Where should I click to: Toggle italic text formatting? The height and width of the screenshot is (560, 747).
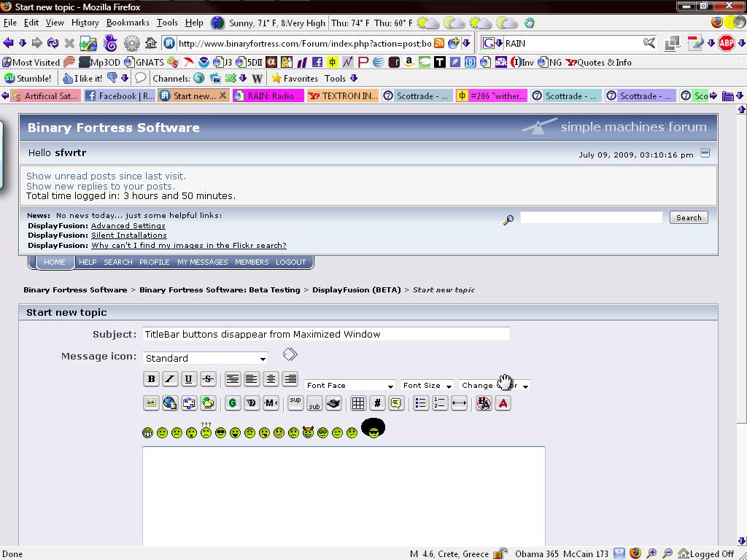point(170,378)
